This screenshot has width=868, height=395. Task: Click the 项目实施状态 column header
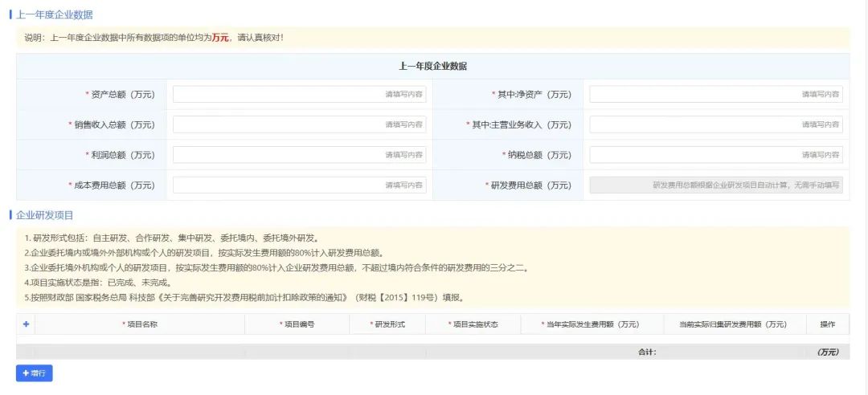pyautogui.click(x=473, y=324)
